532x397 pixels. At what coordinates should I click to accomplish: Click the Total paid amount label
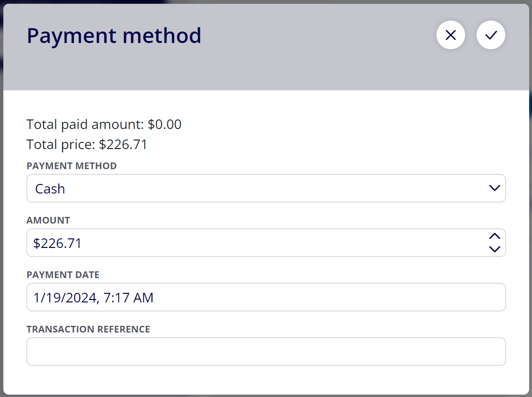pyautogui.click(x=85, y=124)
